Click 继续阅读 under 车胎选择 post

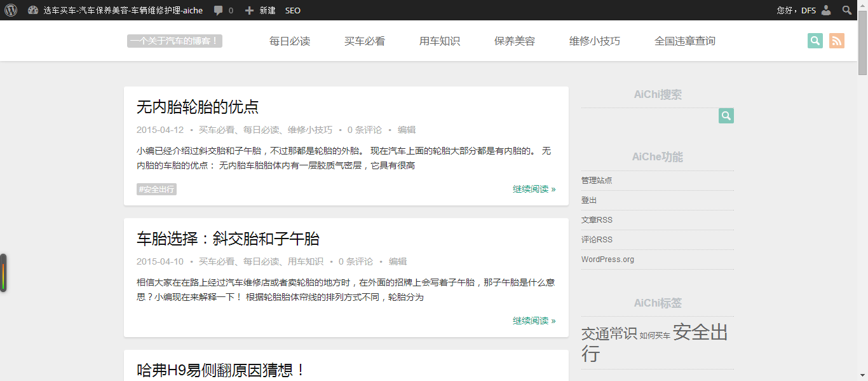pos(534,321)
